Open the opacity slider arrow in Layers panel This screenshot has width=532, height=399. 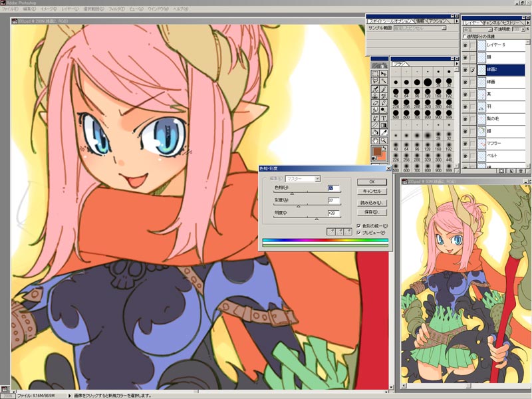[x=523, y=29]
